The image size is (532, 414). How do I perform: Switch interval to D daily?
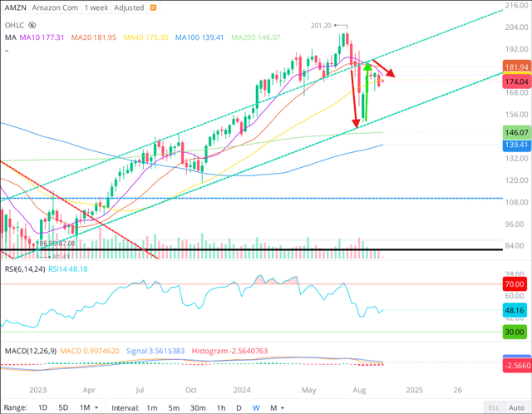coord(239,407)
